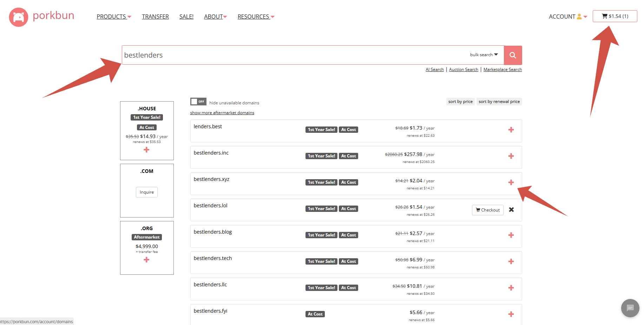The width and height of the screenshot is (644, 325).
Task: Expand the ACCOUNT menu
Action: [x=568, y=17]
